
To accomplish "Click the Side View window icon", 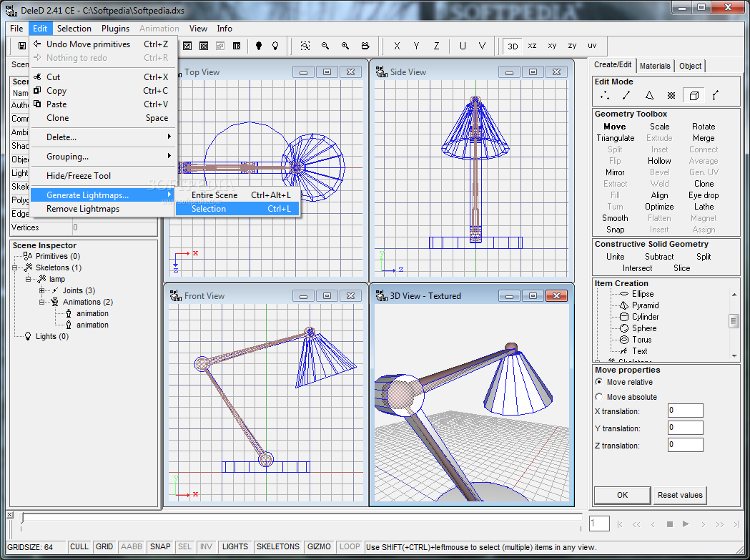I will pyautogui.click(x=381, y=72).
